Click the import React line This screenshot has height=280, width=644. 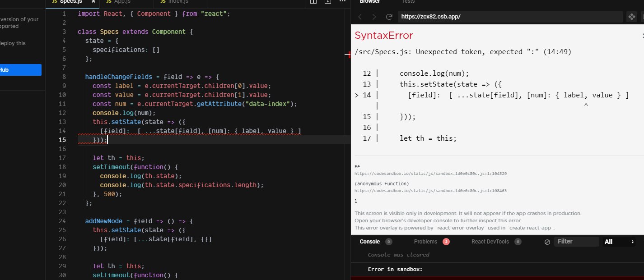click(154, 14)
